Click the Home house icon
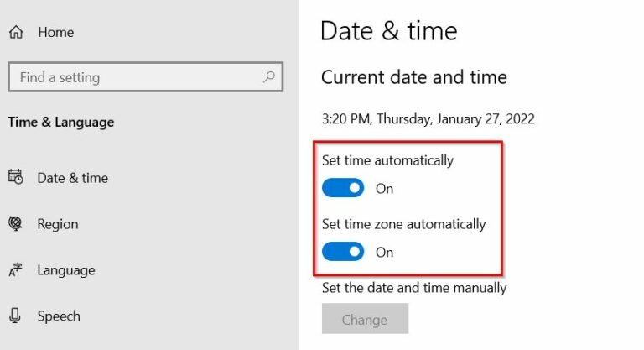 coord(15,32)
